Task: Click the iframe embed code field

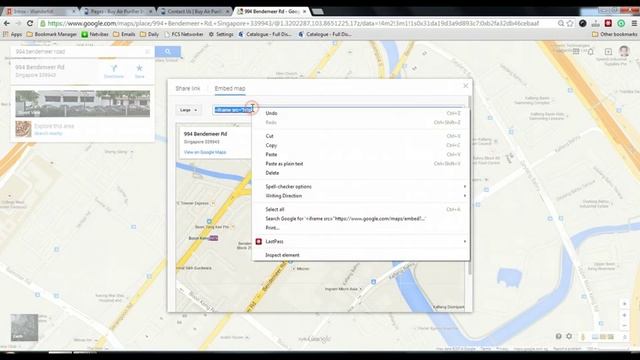Action: pyautogui.click(x=233, y=110)
